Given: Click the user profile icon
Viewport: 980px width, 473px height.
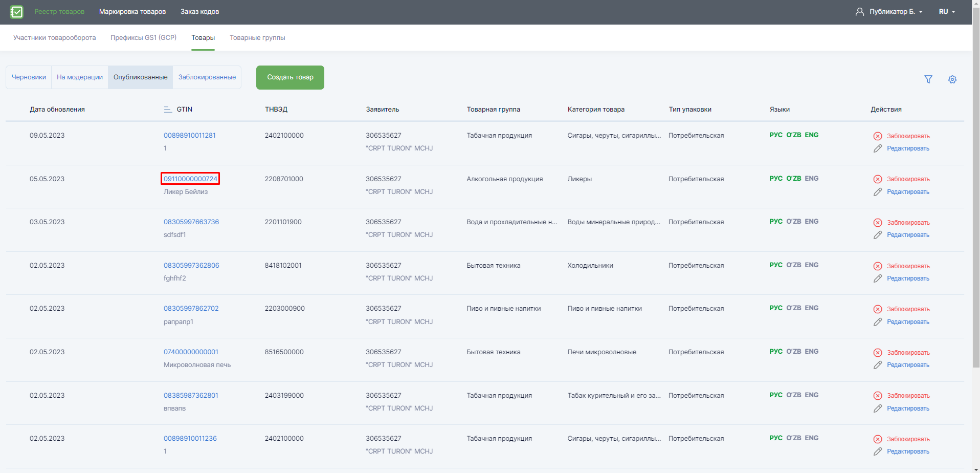Looking at the screenshot, I should click(x=860, y=12).
